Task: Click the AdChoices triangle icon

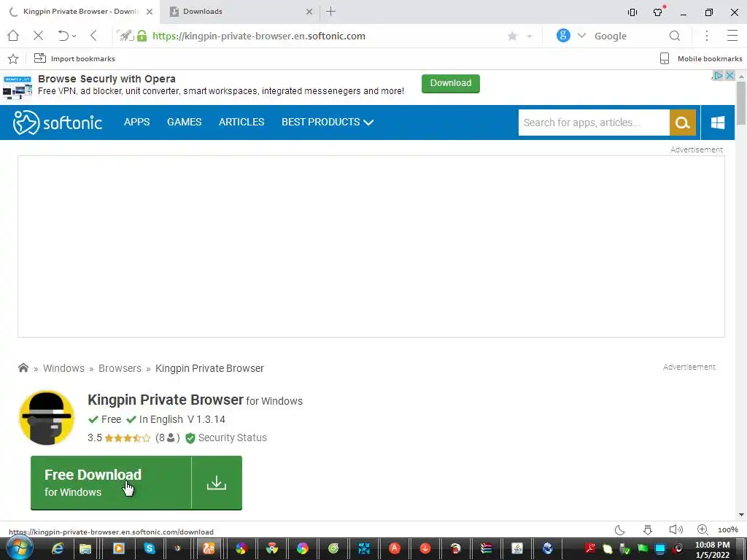Action: tap(719, 75)
